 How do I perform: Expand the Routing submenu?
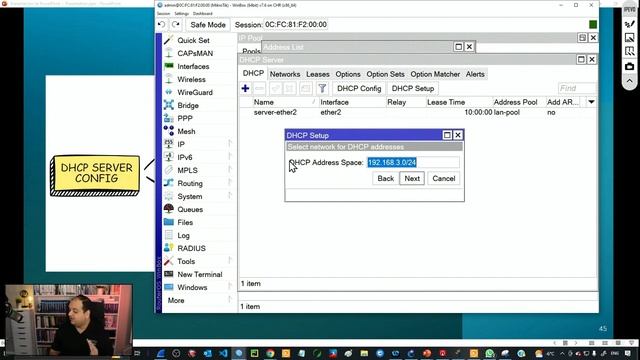coord(190,184)
